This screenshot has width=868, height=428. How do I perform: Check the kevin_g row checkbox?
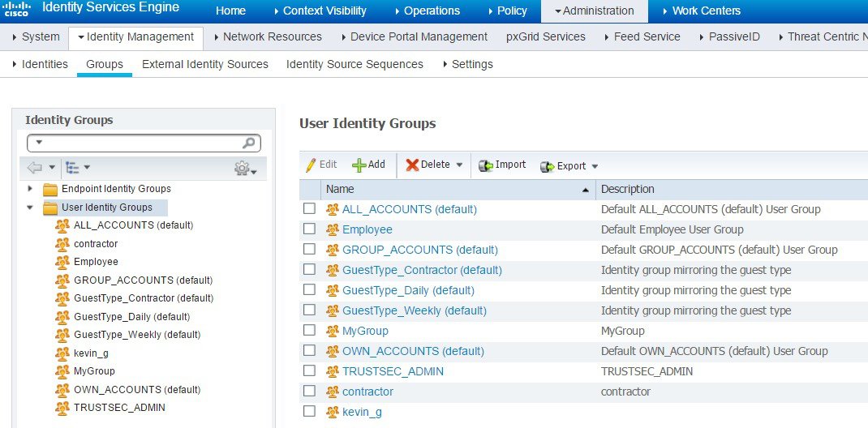(x=309, y=411)
